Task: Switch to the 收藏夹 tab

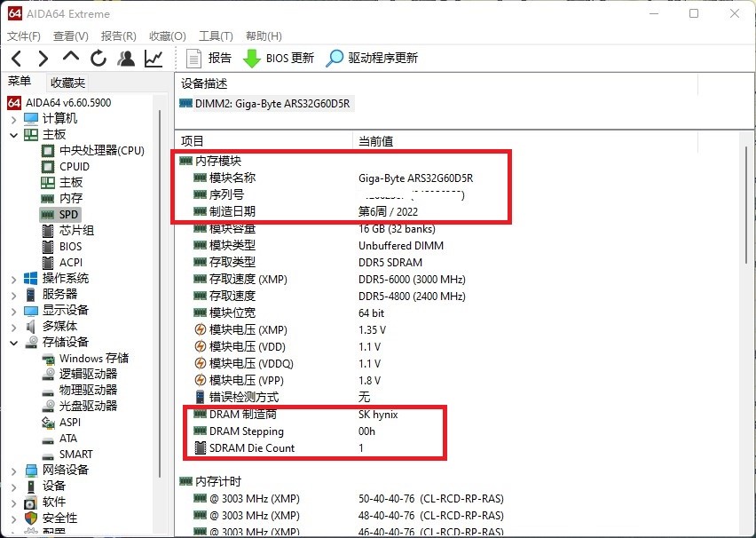Action: click(x=67, y=82)
